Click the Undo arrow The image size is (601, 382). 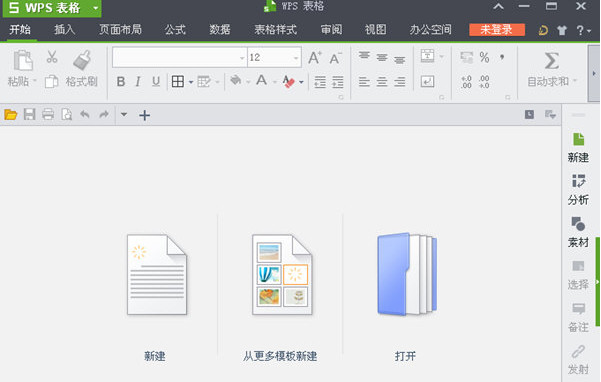[85, 114]
